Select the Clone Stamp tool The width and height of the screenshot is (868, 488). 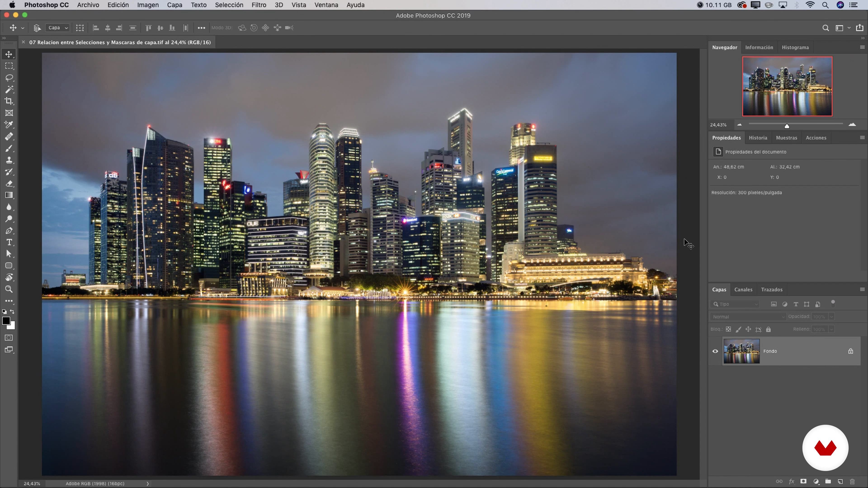pos(9,160)
